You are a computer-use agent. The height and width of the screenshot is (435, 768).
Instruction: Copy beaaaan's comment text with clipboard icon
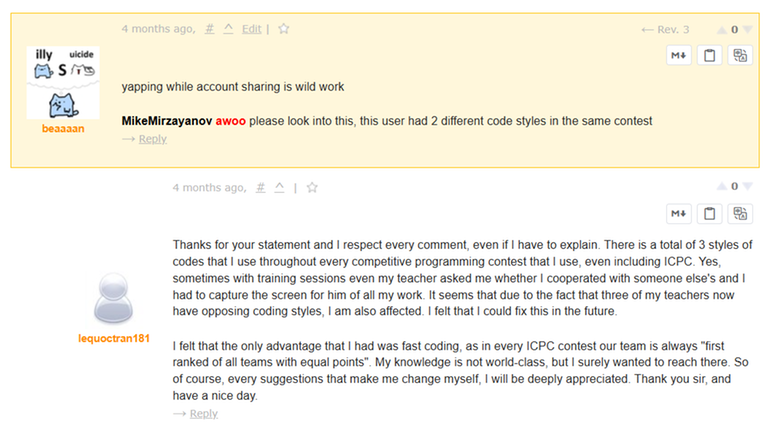(x=710, y=56)
